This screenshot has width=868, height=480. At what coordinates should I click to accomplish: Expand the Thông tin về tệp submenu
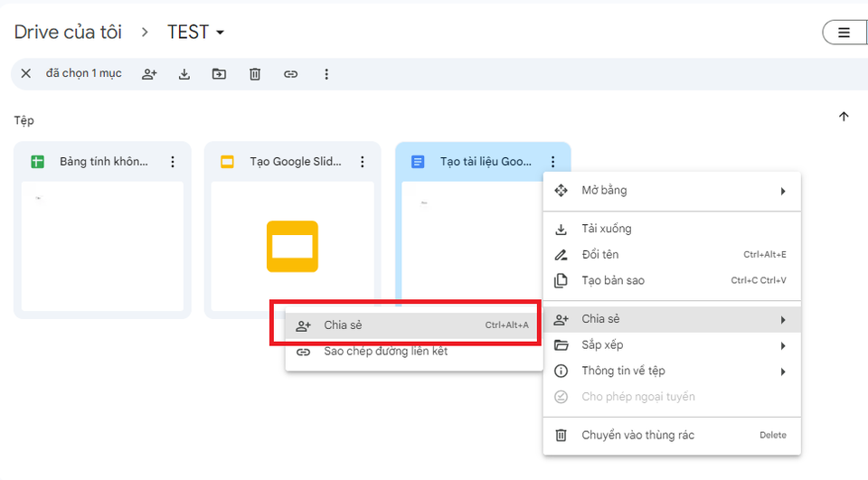point(671,371)
